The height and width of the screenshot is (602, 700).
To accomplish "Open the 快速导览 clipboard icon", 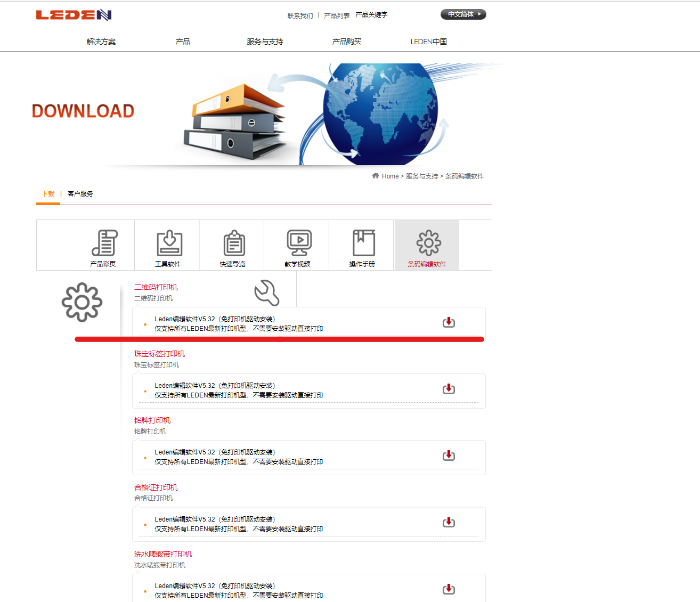I will click(234, 243).
